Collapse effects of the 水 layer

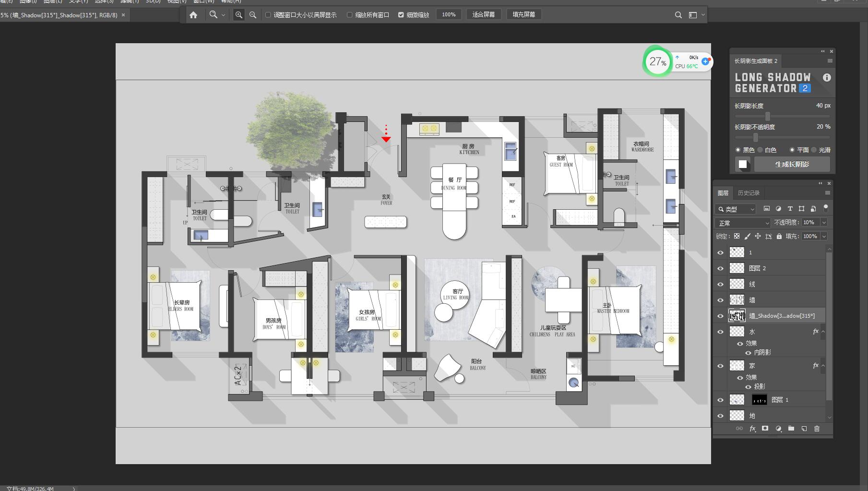823,332
